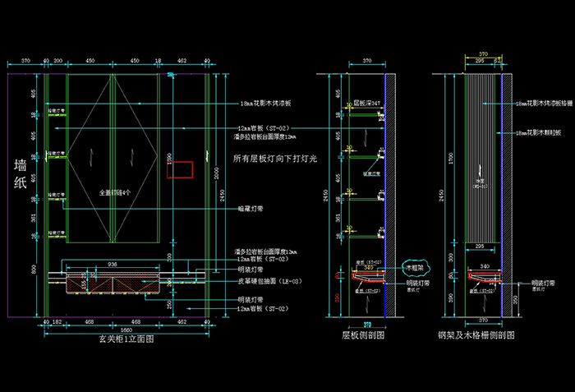The width and height of the screenshot is (575, 392).
Task: Click the 层板侧剖图 title text
Action: (364, 336)
